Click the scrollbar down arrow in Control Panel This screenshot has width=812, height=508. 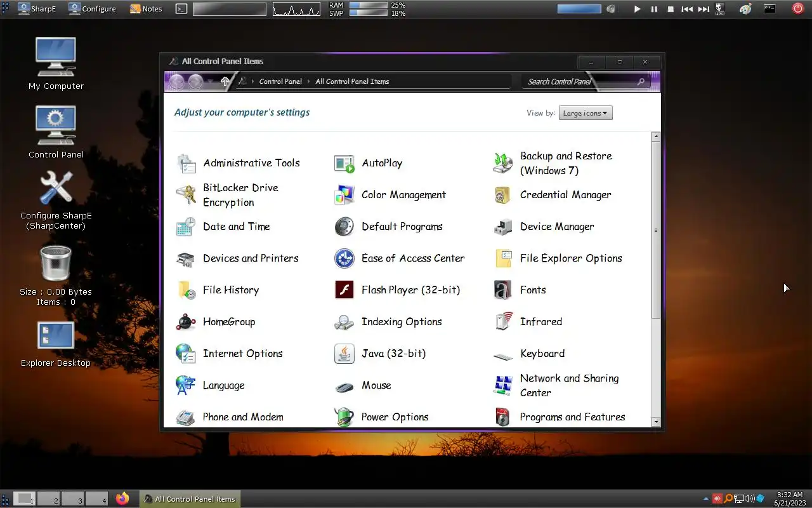tap(656, 422)
